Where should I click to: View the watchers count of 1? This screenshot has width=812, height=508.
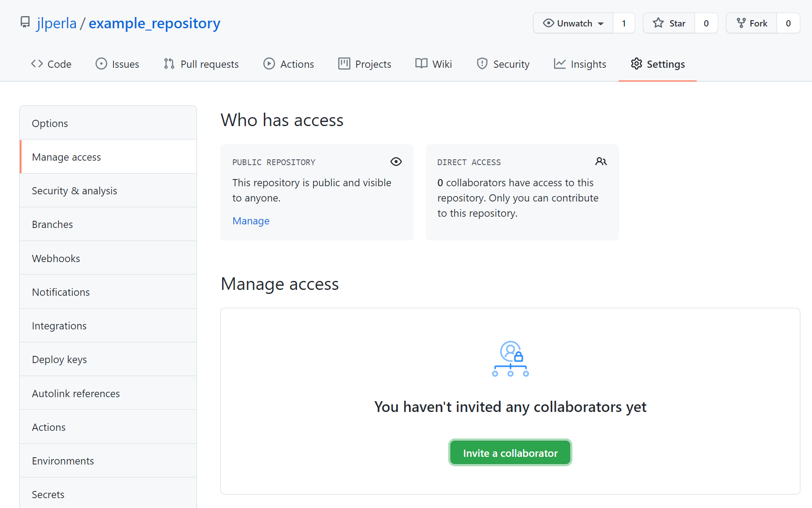click(624, 23)
